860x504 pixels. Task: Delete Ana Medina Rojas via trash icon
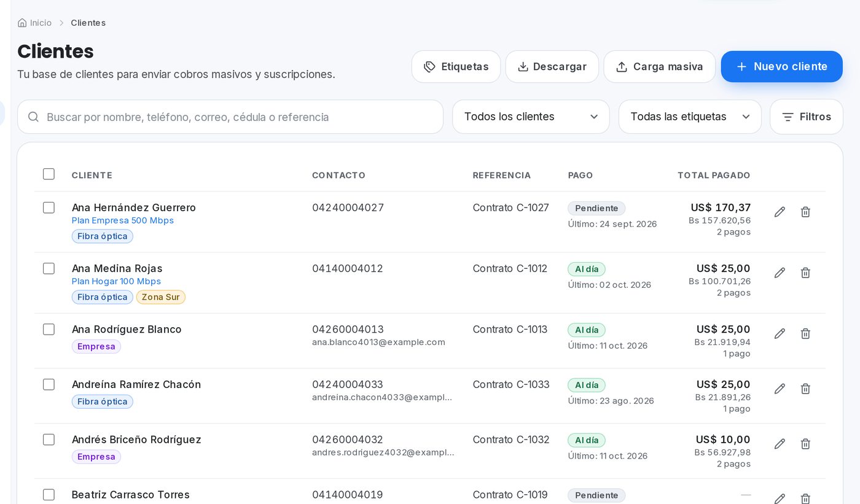pyautogui.click(x=805, y=273)
